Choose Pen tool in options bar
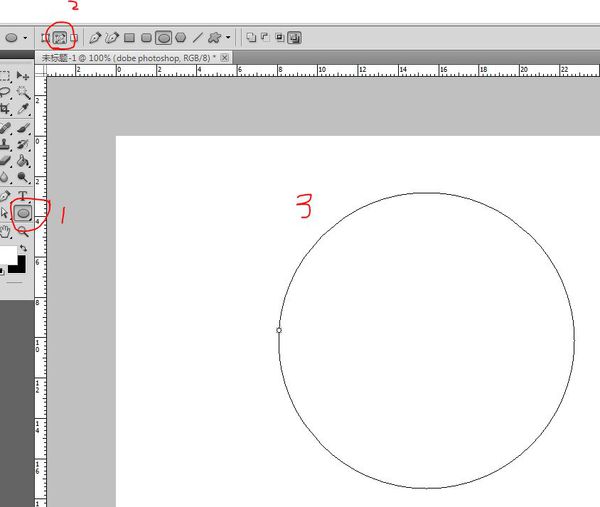Screen dimensions: 600x507 pos(95,38)
